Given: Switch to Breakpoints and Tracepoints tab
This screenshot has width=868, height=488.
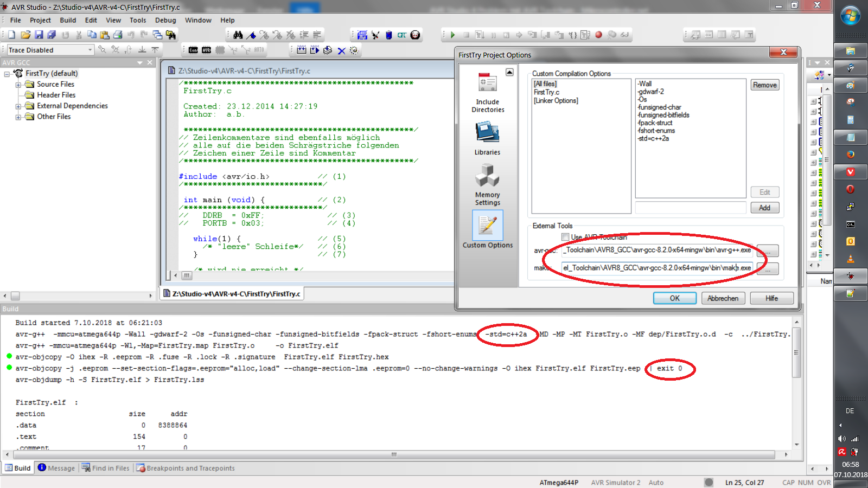Looking at the screenshot, I should (186, 468).
